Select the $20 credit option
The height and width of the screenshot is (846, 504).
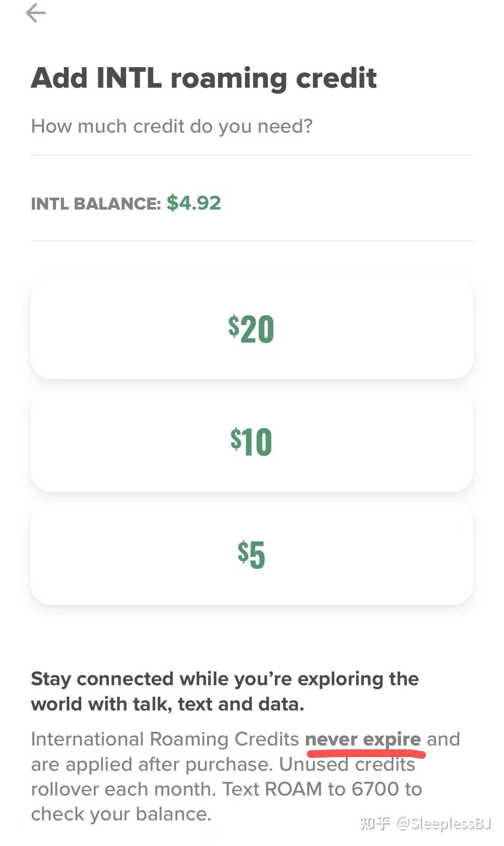[251, 328]
